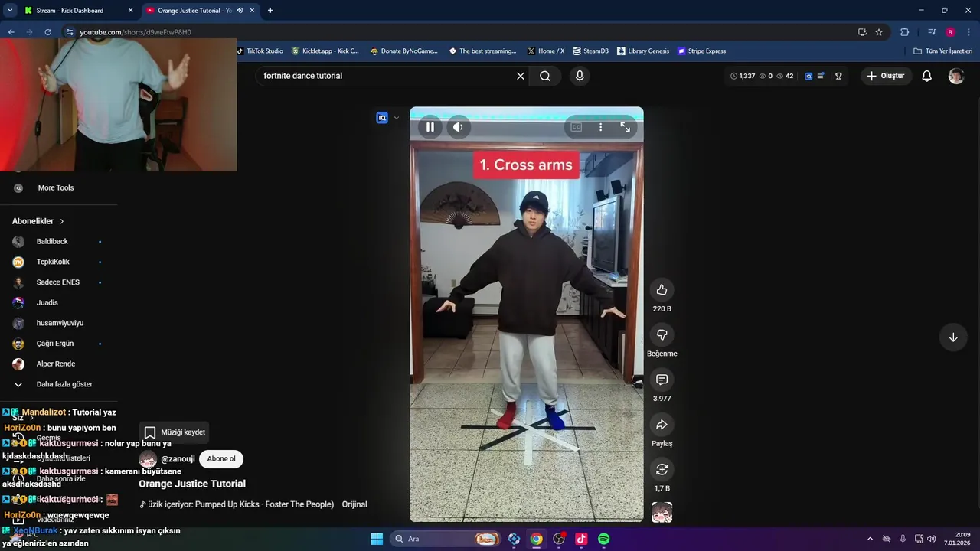The height and width of the screenshot is (551, 980).
Task: Open the 3.977 comments panel
Action: 661,380
